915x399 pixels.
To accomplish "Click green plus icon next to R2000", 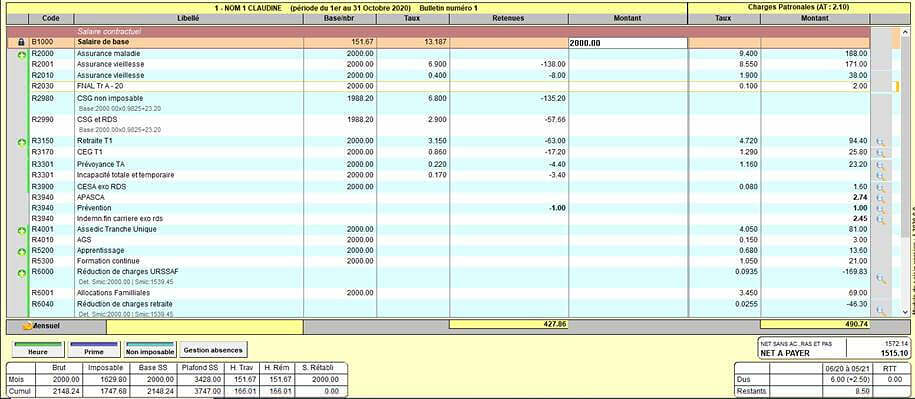I will (22, 55).
